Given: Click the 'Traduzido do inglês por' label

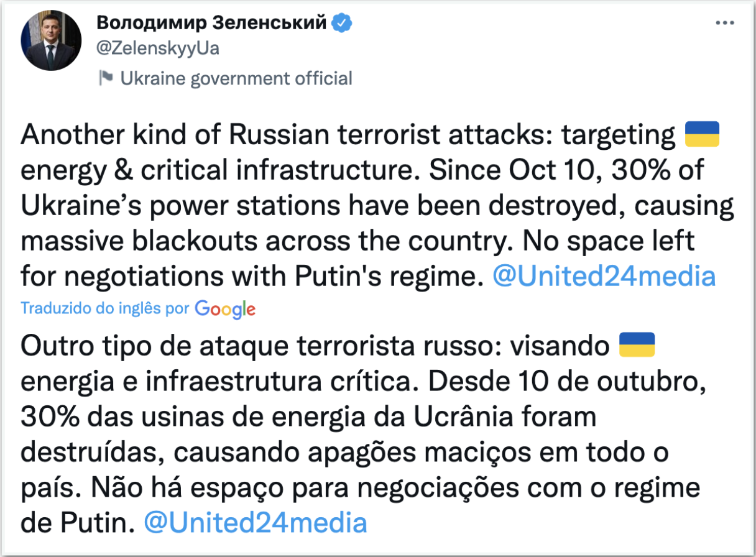Looking at the screenshot, I should pyautogui.click(x=105, y=308).
